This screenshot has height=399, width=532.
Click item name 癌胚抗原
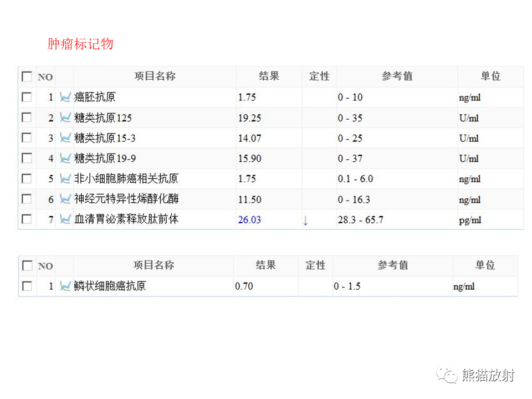tap(95, 97)
